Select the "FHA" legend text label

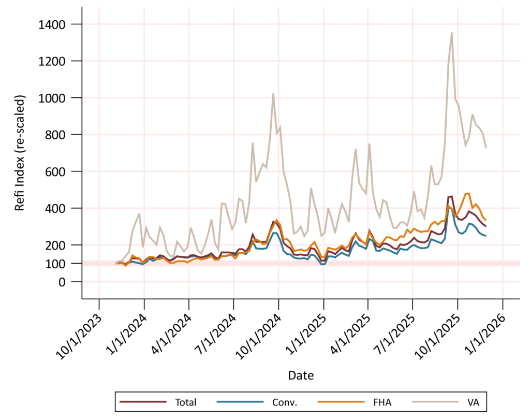click(377, 402)
